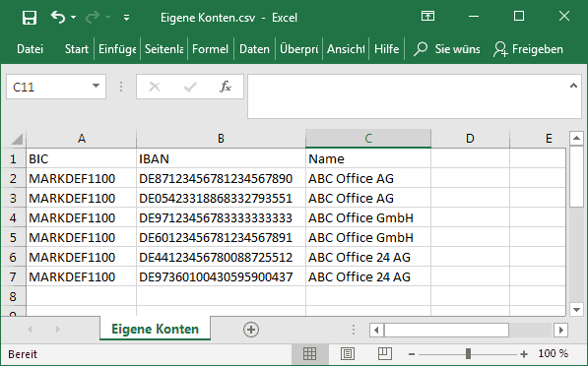Screen dimensions: 588x366
Task: Switch to Normal view in status bar
Action: (x=309, y=353)
